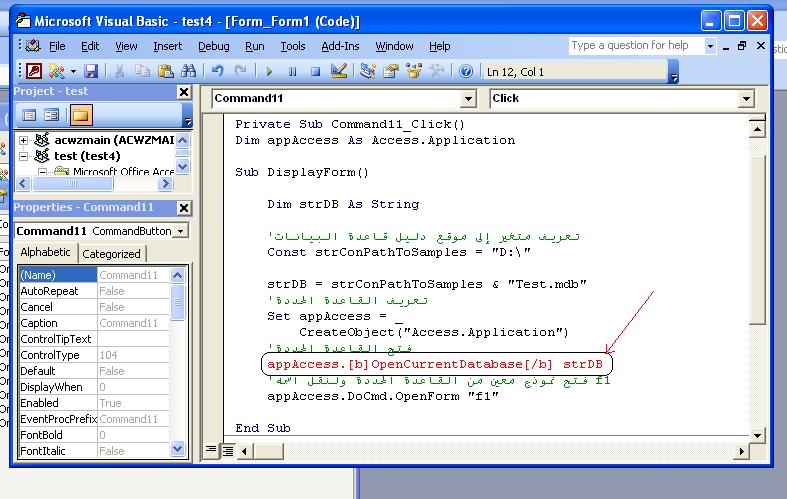
Task: Open Project panel toolbar options arrow
Action: pos(188,115)
